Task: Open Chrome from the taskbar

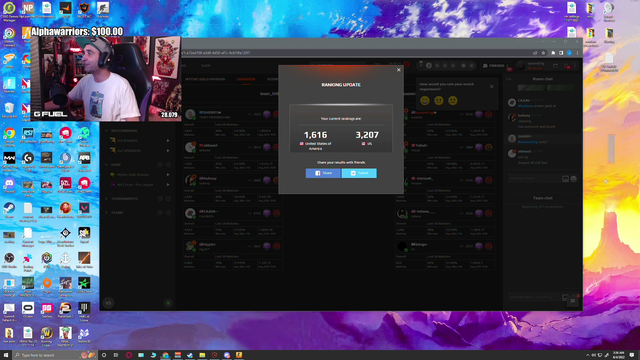Action: click(165, 355)
